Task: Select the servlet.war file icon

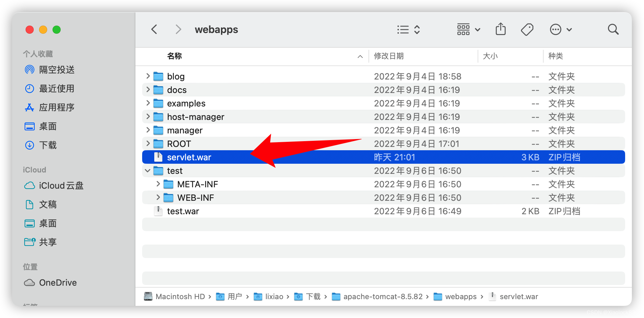Action: [x=158, y=157]
